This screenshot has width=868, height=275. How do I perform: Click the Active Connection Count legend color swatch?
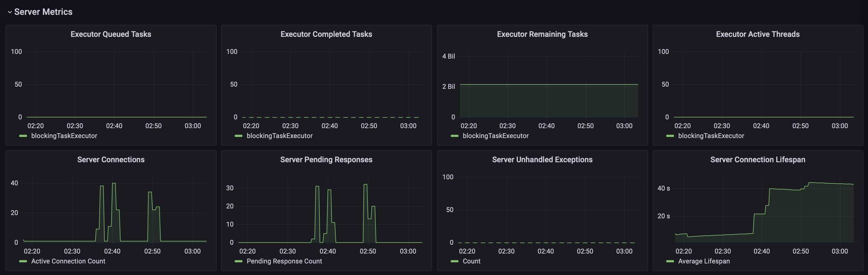tap(23, 261)
